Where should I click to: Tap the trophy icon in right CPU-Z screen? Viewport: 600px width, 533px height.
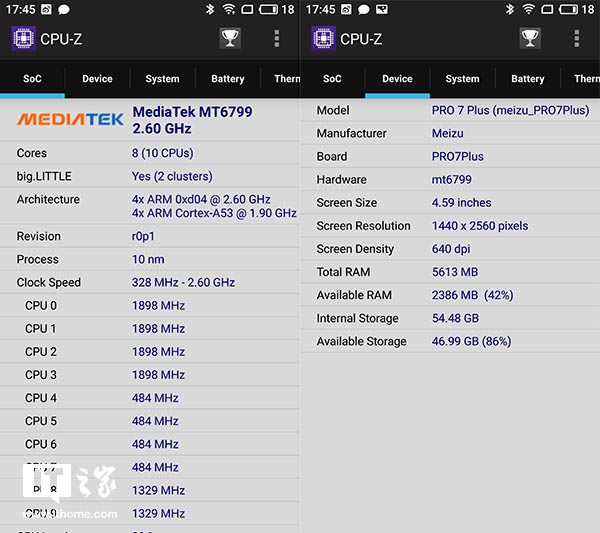pos(530,38)
